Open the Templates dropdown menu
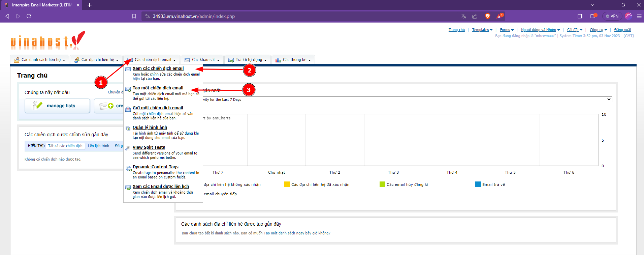Viewport: 644px width, 255px height. point(482,30)
